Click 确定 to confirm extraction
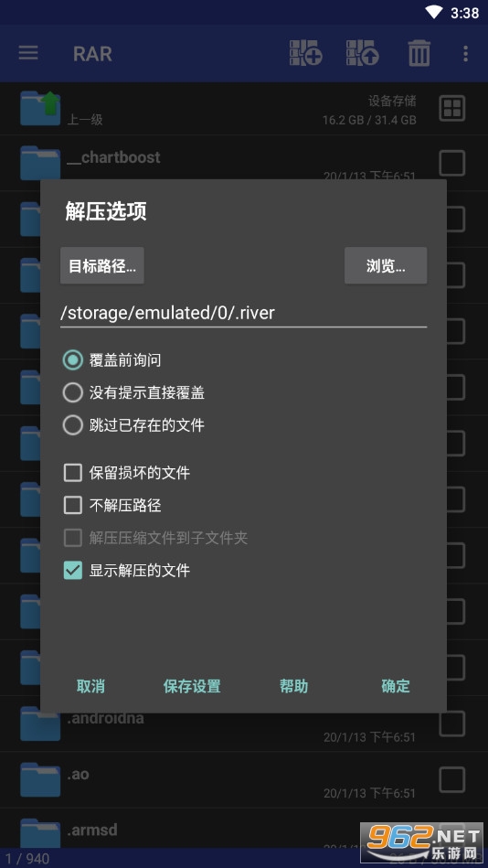488x868 pixels. pyautogui.click(x=396, y=686)
